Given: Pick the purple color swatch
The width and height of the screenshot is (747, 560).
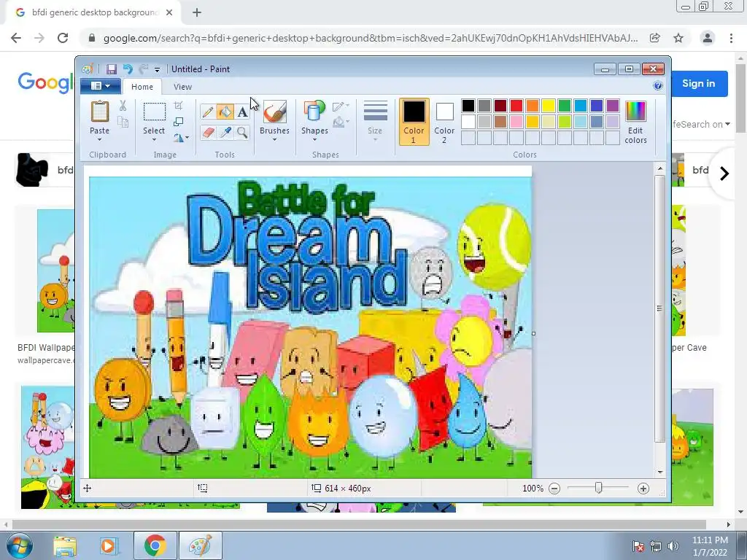Looking at the screenshot, I should (x=613, y=106).
